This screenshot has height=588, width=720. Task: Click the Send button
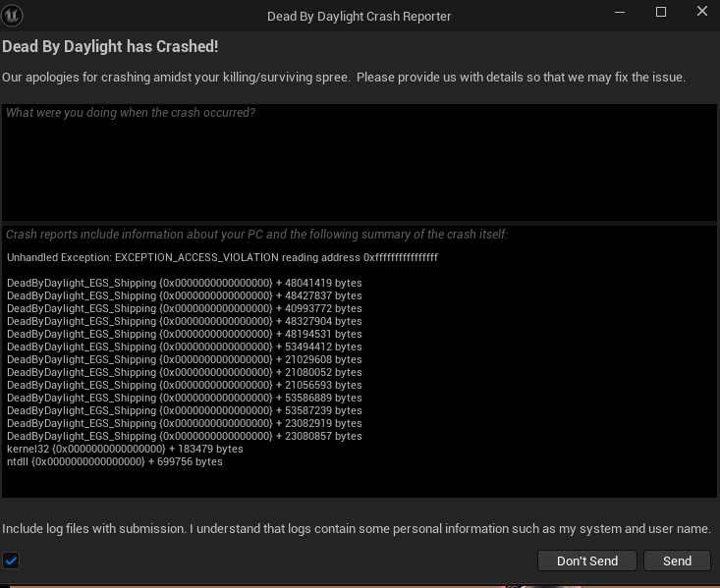(x=678, y=561)
